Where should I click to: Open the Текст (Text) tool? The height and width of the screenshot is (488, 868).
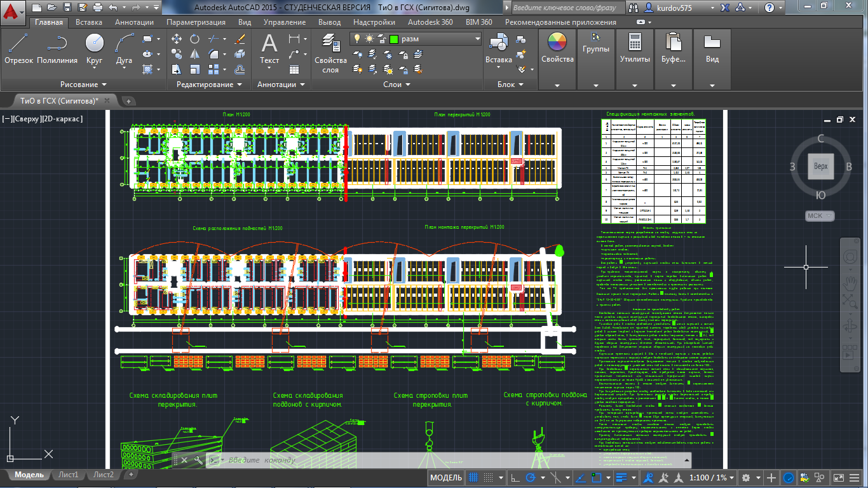pos(269,50)
